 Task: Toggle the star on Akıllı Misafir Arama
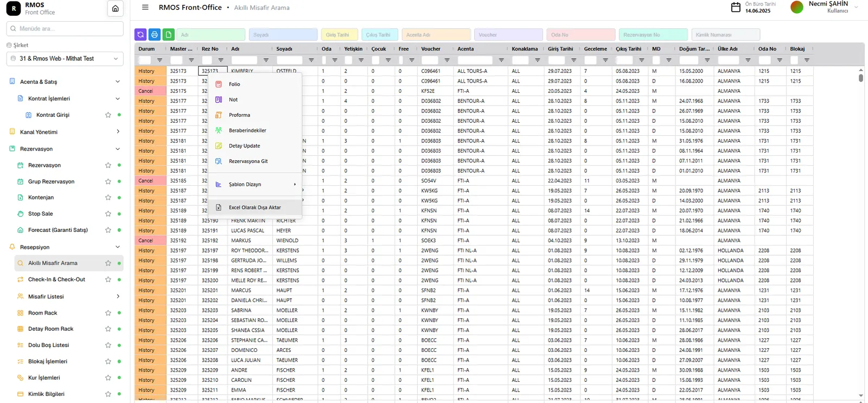point(108,263)
